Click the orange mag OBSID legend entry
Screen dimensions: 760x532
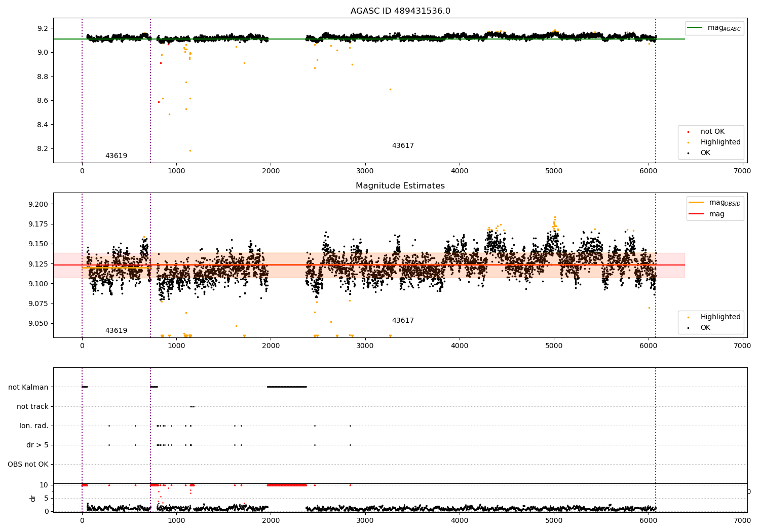click(714, 203)
